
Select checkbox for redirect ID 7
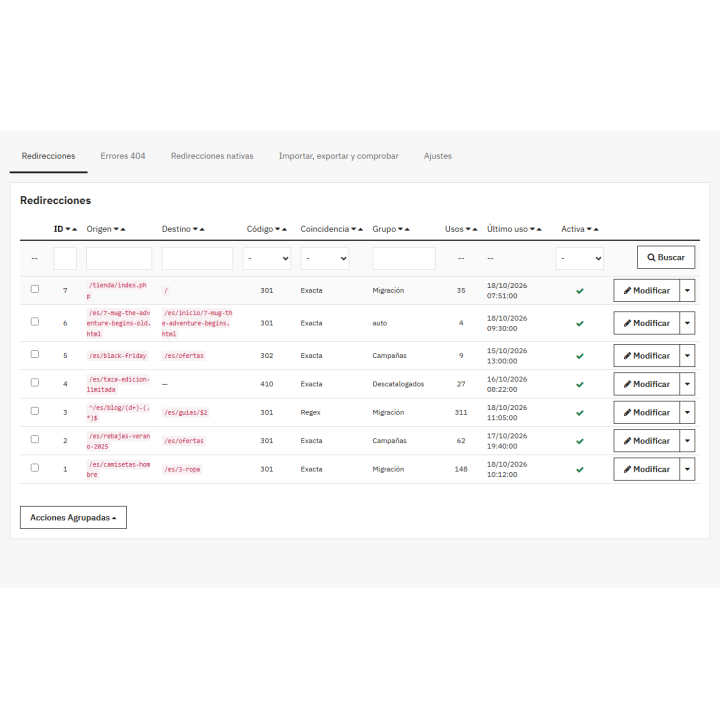click(x=35, y=289)
